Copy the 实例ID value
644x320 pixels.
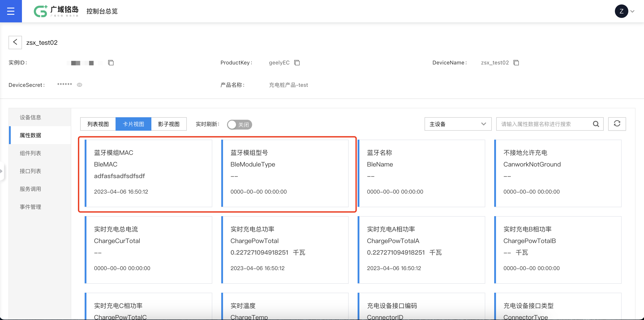[x=111, y=63]
